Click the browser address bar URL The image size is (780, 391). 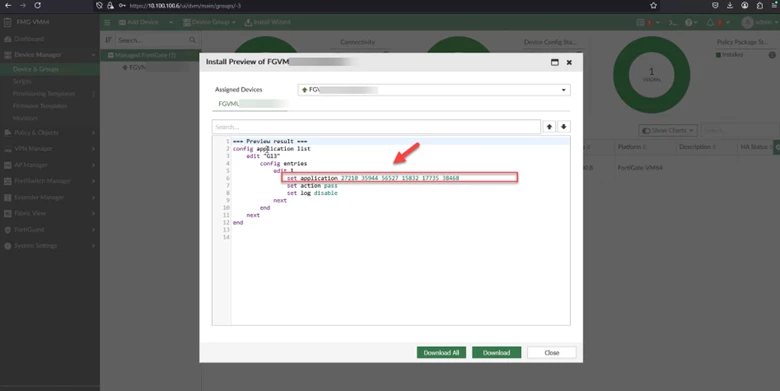[x=186, y=5]
